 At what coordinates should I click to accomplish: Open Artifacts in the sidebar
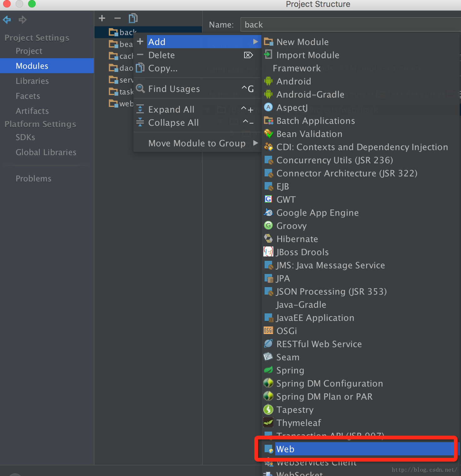pyautogui.click(x=32, y=111)
